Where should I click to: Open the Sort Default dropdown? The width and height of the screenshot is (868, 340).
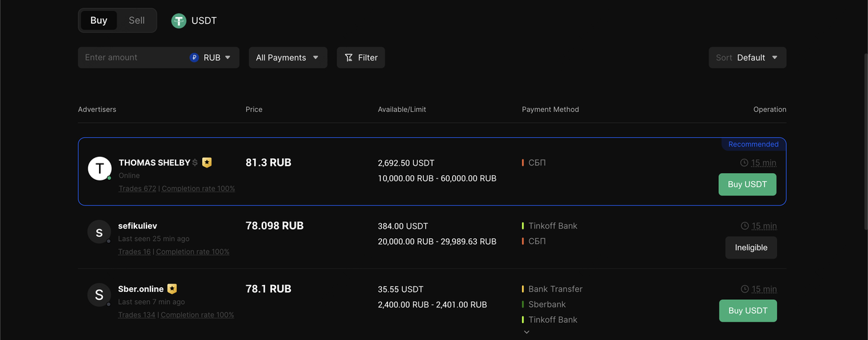point(747,58)
